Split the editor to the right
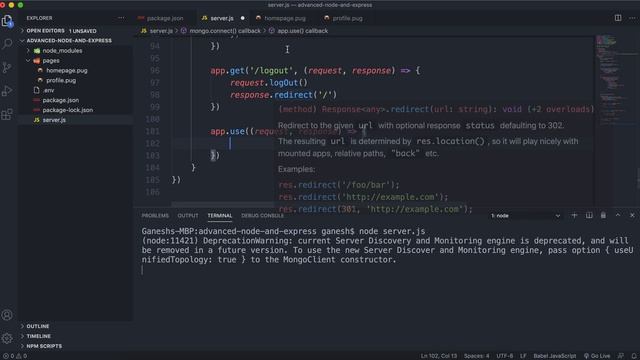640x360 pixels. coord(618,18)
